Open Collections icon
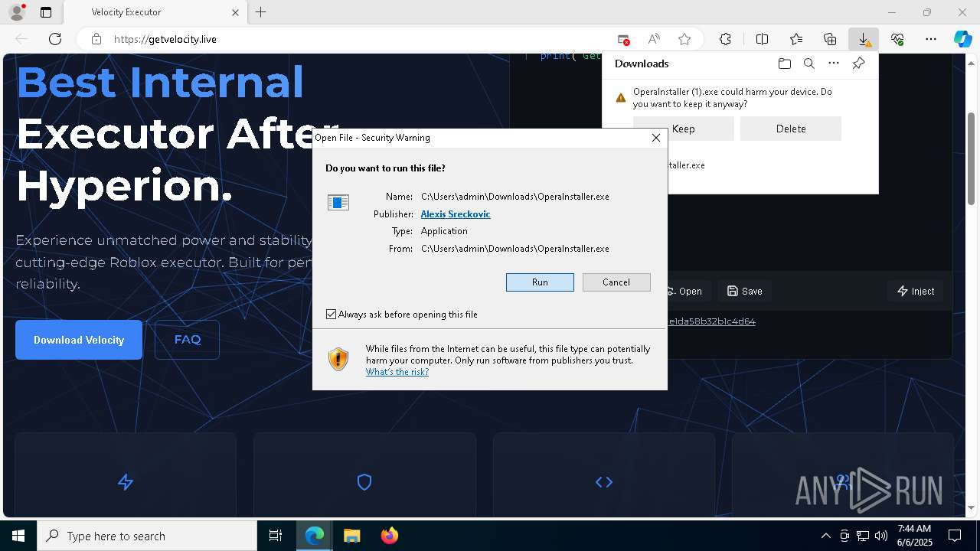Screen dimensions: 980x551 [x=830, y=39]
